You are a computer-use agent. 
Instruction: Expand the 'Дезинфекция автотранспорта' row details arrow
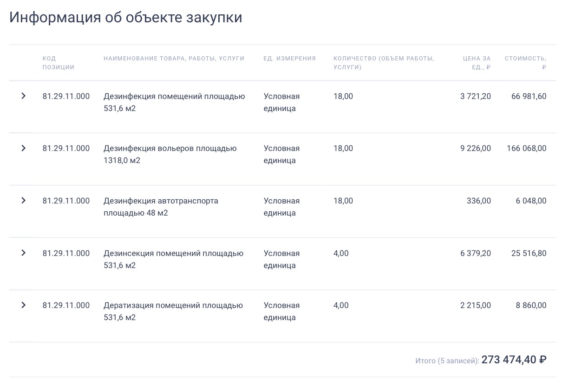pyautogui.click(x=23, y=201)
